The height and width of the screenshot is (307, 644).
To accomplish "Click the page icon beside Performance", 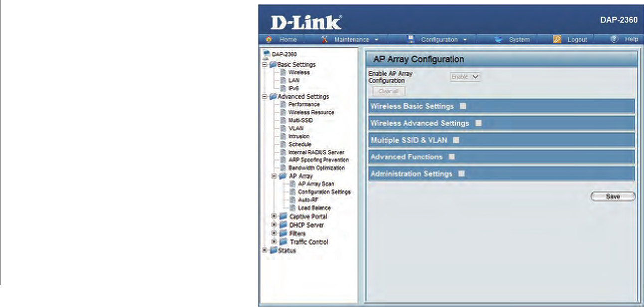I will 283,104.
